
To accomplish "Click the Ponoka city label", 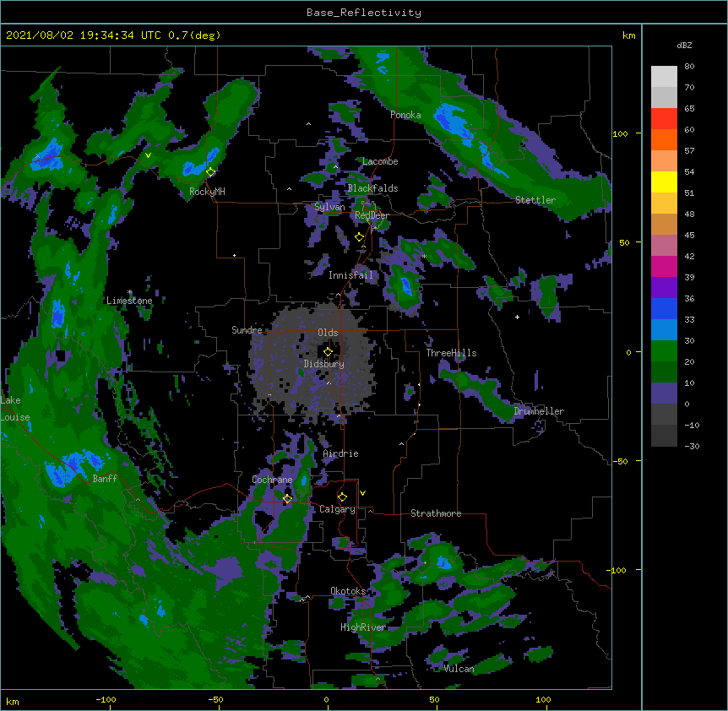I will [405, 115].
